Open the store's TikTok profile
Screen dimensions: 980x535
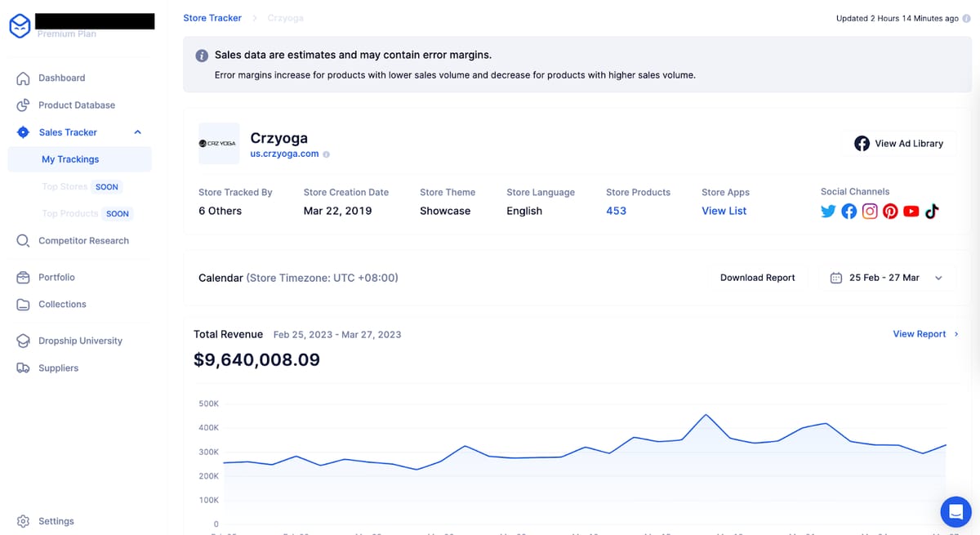tap(932, 212)
